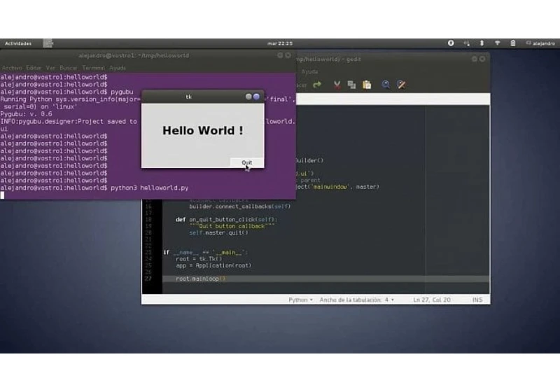Open the Ancho de la tabulación dropdown

tap(357, 300)
